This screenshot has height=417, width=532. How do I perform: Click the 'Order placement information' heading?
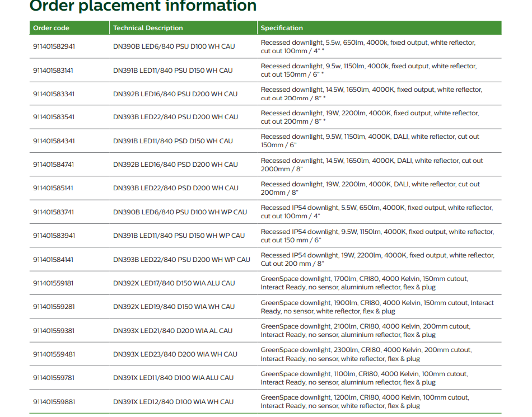143,7
